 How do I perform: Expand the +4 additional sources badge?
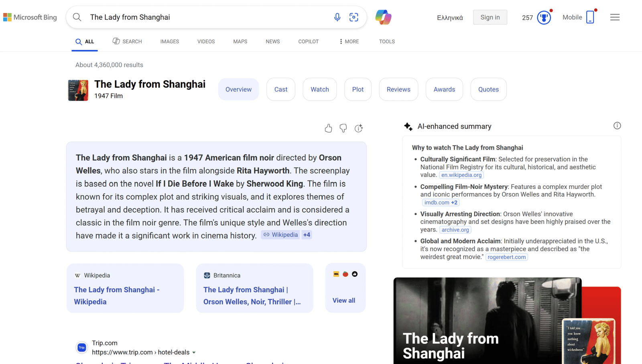pyautogui.click(x=307, y=235)
